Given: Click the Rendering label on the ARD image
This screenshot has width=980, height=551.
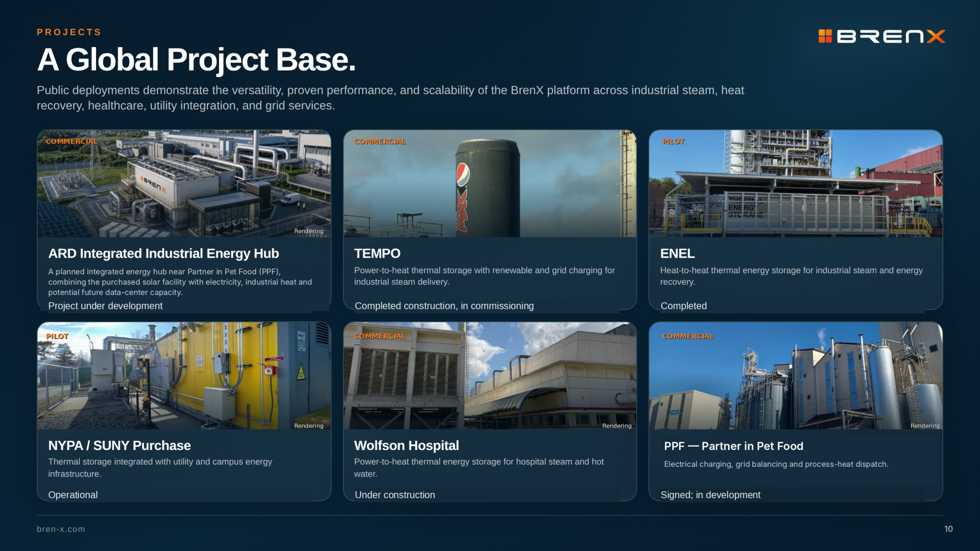Looking at the screenshot, I should pyautogui.click(x=309, y=231).
